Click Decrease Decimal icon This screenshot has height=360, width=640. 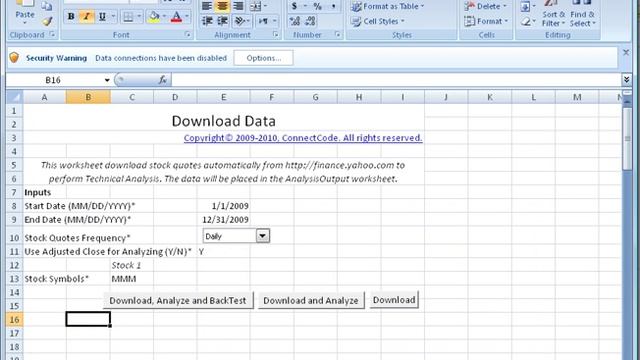(x=310, y=21)
